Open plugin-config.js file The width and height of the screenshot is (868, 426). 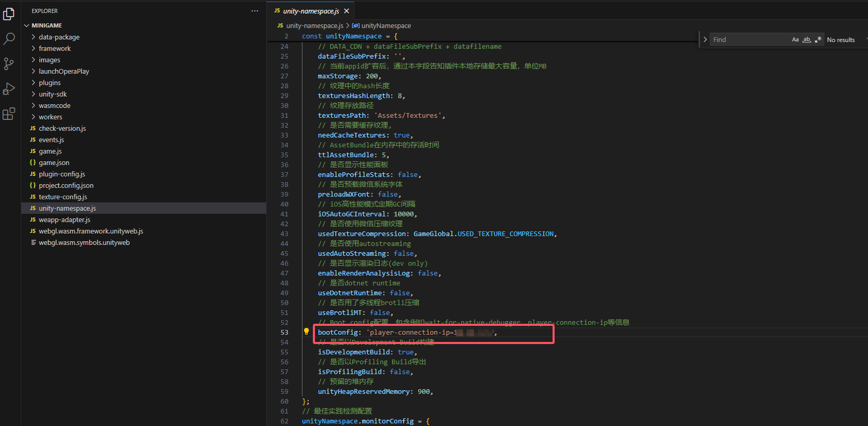144,174
